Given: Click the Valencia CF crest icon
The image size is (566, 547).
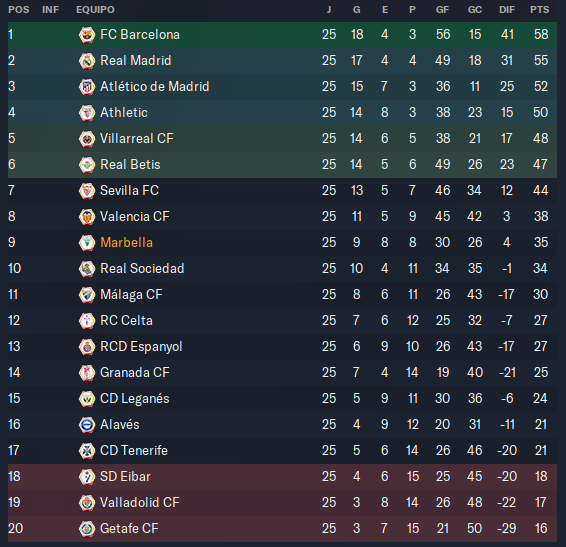Looking at the screenshot, I should (87, 217).
